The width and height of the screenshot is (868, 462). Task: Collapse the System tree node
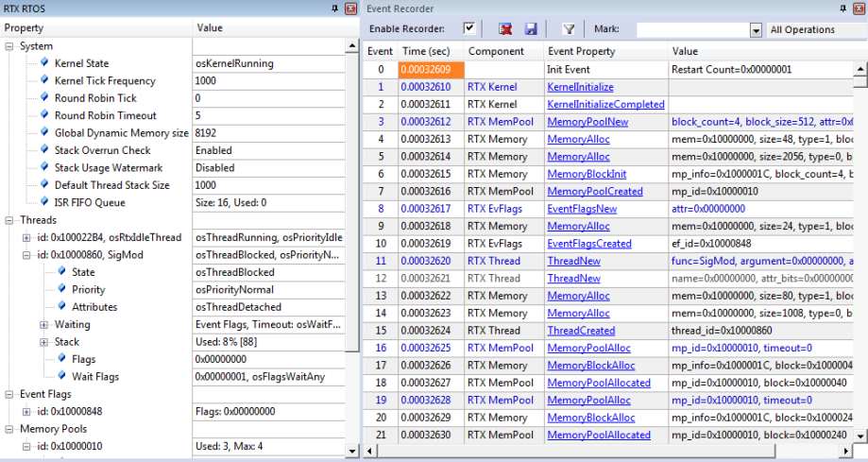point(9,46)
